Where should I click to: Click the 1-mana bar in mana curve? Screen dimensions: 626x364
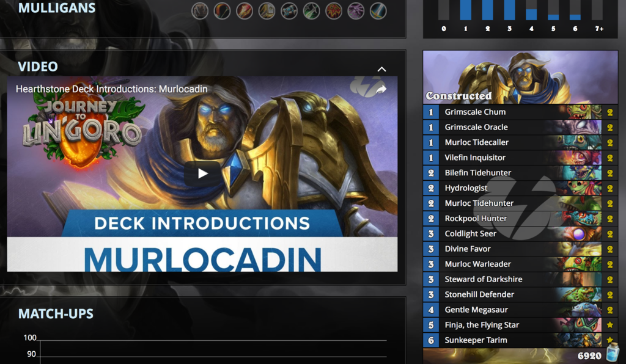(x=465, y=10)
